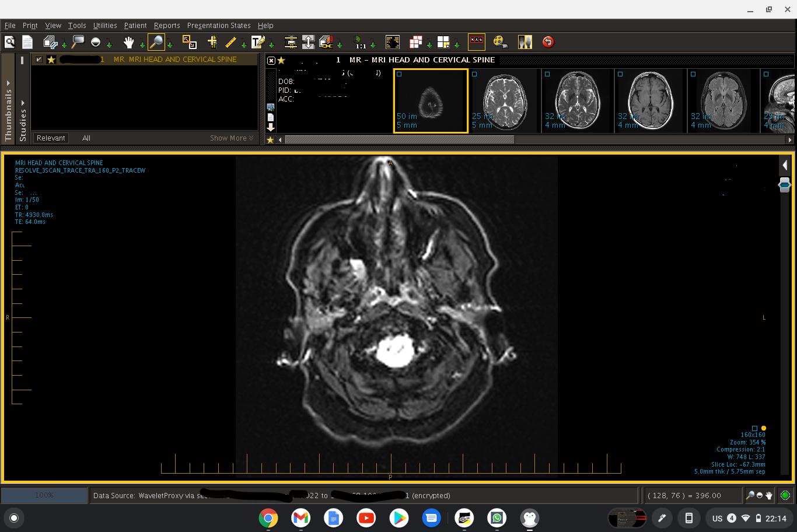Open the text annotation dropdown arrow

[271, 45]
